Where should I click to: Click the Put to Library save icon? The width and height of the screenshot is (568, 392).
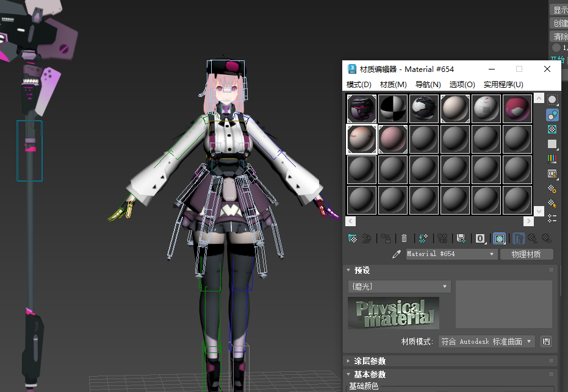pyautogui.click(x=461, y=238)
